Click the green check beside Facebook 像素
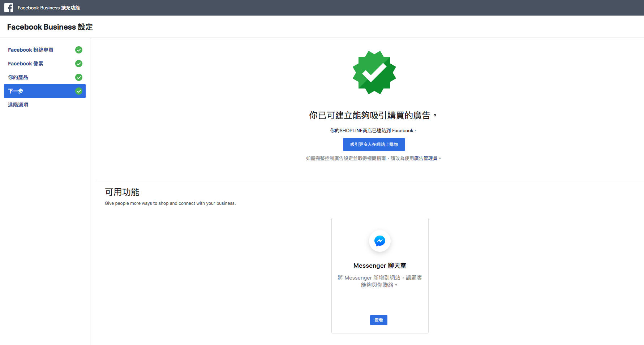644x345 pixels. pos(79,64)
